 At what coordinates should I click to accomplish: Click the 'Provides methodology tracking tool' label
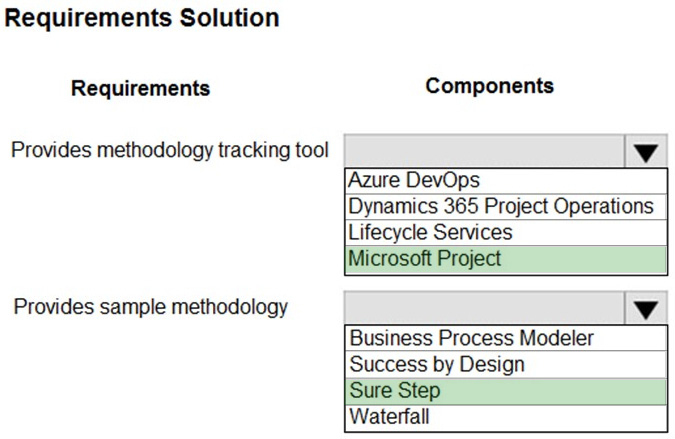170,151
